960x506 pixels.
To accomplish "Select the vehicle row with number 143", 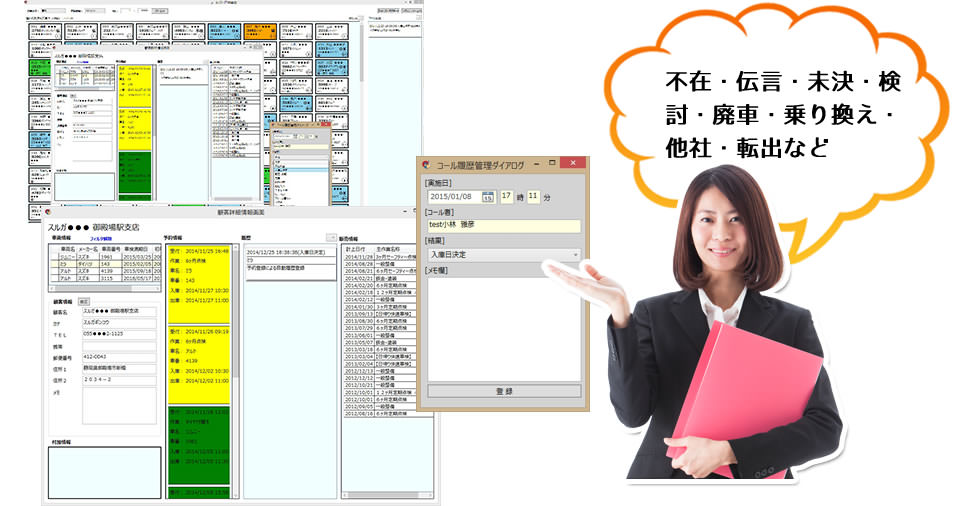I will pos(105,264).
